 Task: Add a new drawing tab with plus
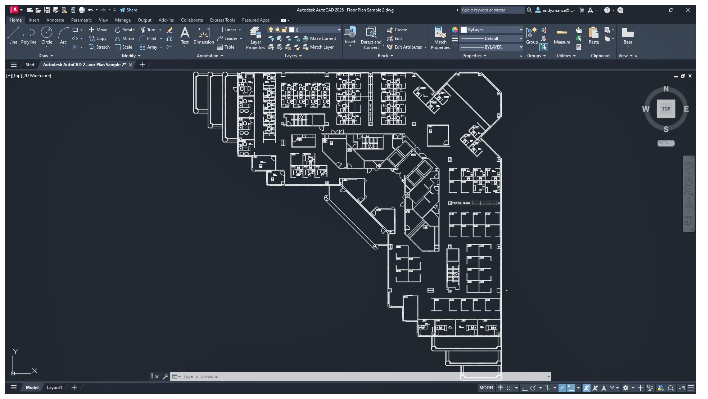tap(142, 65)
